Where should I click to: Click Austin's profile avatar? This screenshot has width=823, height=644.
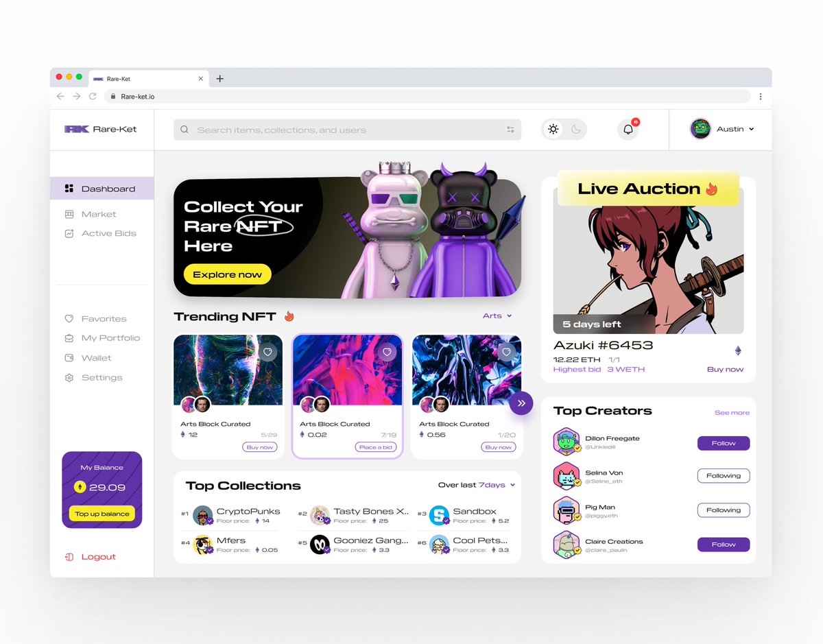tap(700, 129)
